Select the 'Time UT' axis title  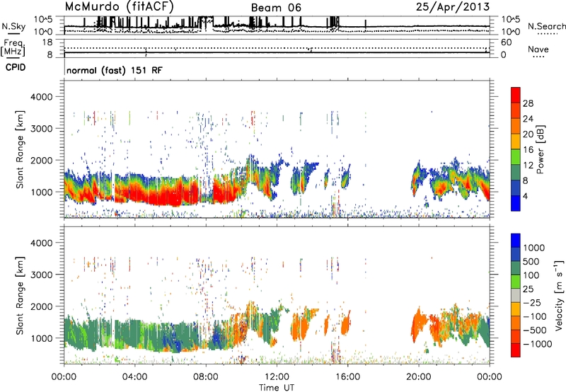click(x=277, y=388)
